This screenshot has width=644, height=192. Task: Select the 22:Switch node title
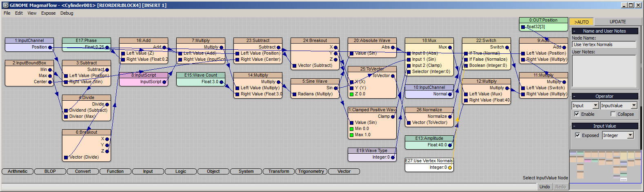tap(486, 41)
